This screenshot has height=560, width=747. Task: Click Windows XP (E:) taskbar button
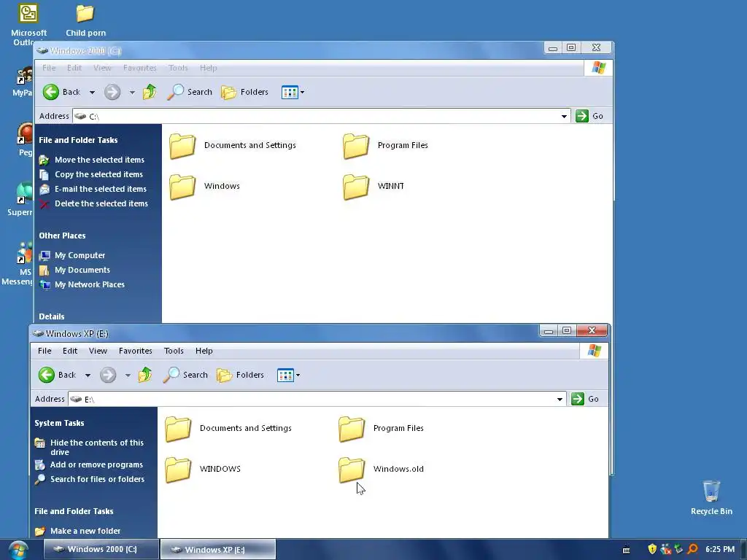(218, 550)
